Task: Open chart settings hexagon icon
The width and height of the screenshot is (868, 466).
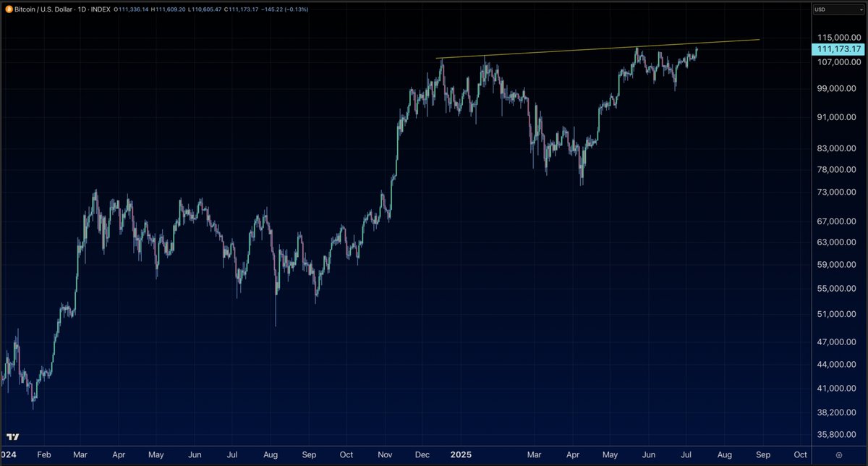Action: [x=838, y=455]
